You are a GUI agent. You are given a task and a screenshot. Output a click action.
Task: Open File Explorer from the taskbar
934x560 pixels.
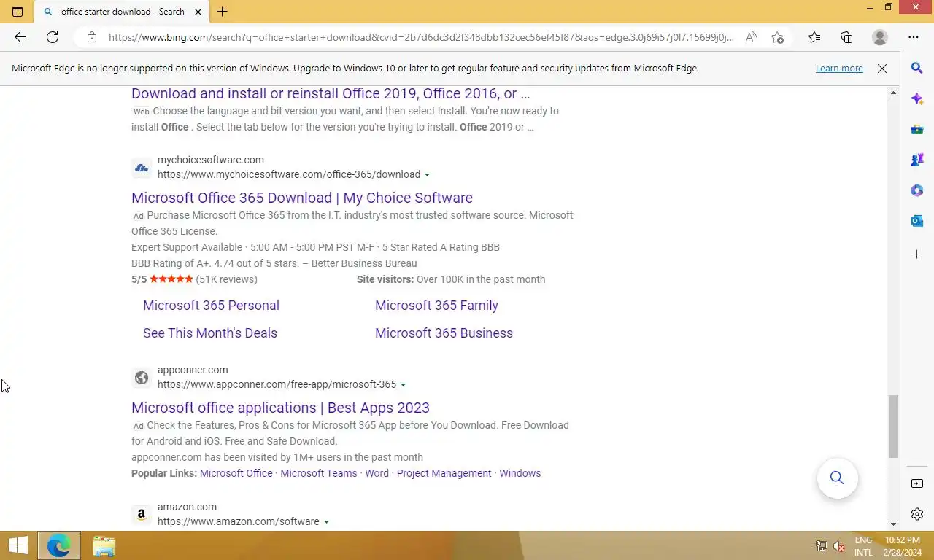[x=104, y=546]
